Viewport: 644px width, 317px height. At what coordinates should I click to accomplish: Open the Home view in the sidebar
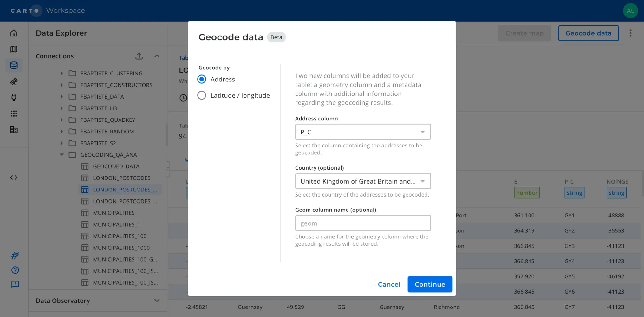14,33
